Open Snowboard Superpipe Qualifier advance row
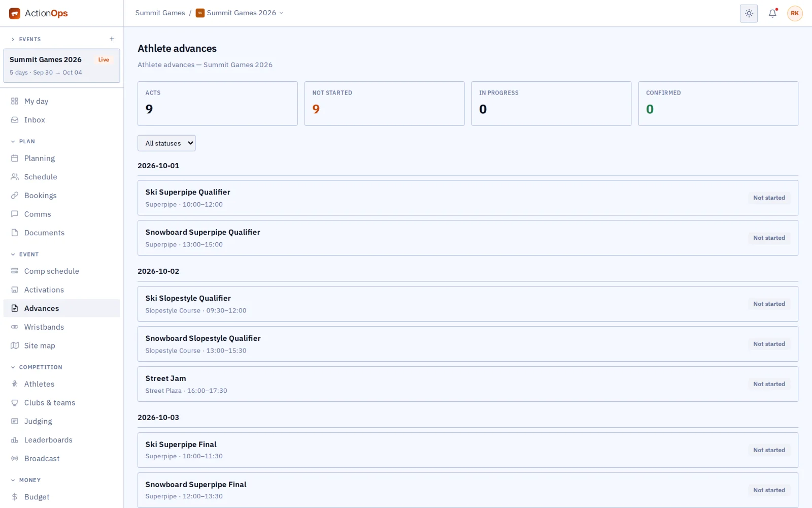The image size is (812, 508). (467, 238)
